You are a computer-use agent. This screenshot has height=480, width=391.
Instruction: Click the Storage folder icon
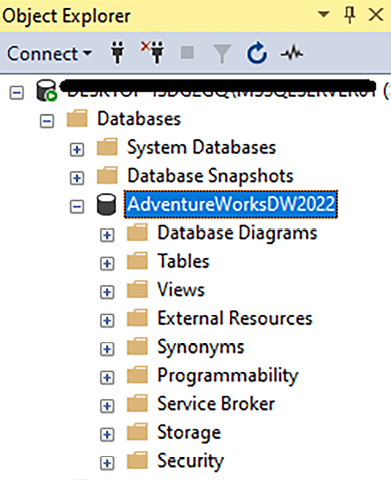[x=137, y=432]
